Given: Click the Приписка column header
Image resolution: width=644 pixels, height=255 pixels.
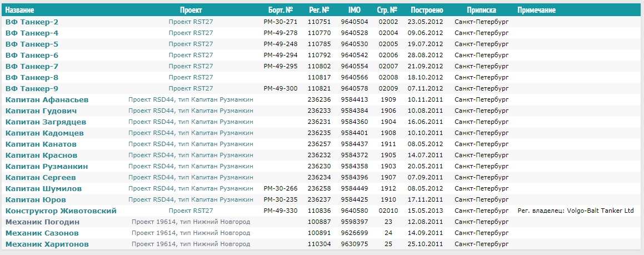Looking at the screenshot, I should pyautogui.click(x=481, y=10).
